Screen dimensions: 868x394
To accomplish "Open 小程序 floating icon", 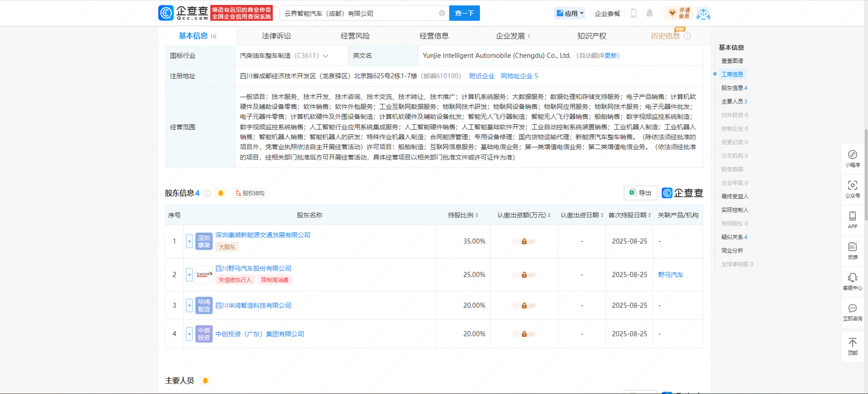I will [853, 159].
